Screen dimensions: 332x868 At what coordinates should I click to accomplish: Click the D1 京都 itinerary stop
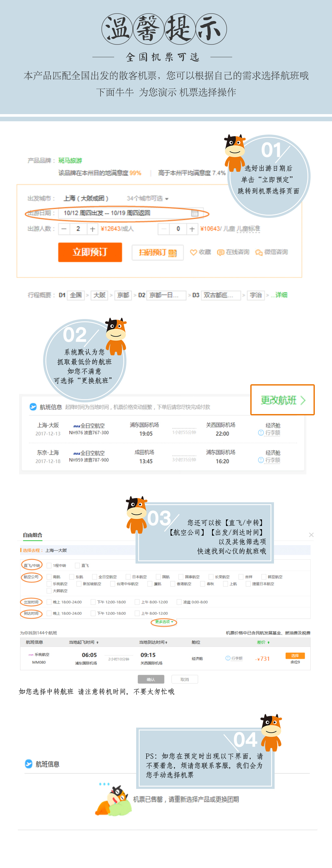click(x=123, y=295)
